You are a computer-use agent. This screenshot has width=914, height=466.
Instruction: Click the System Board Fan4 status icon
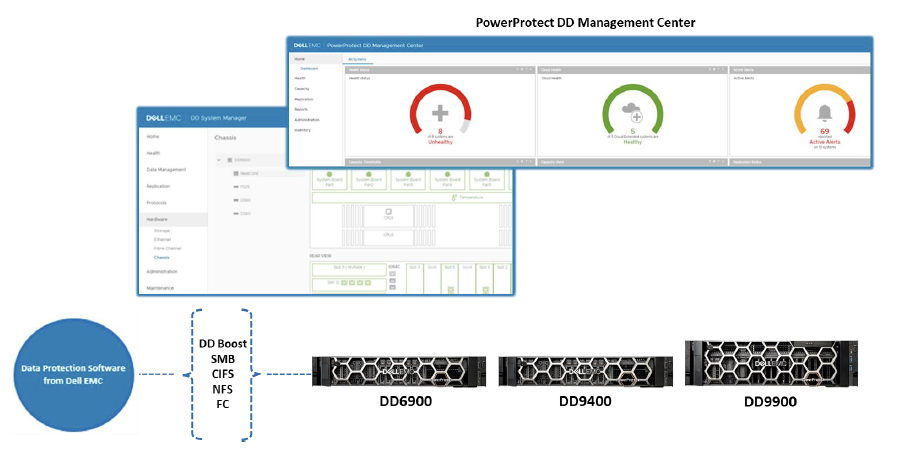447,174
